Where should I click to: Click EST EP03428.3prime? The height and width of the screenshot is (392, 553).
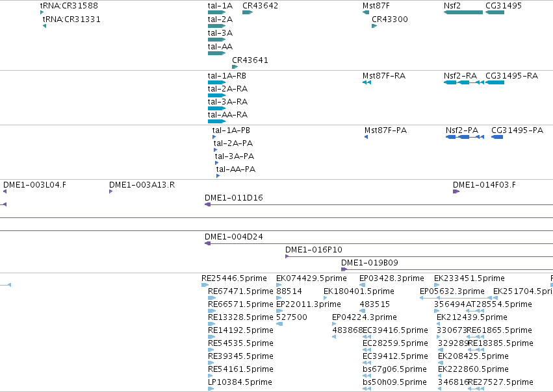click(x=362, y=285)
